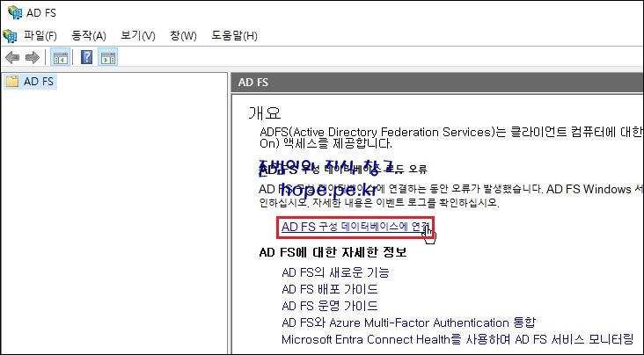
Task: Click AD FS folder icon in tree
Action: click(x=12, y=81)
